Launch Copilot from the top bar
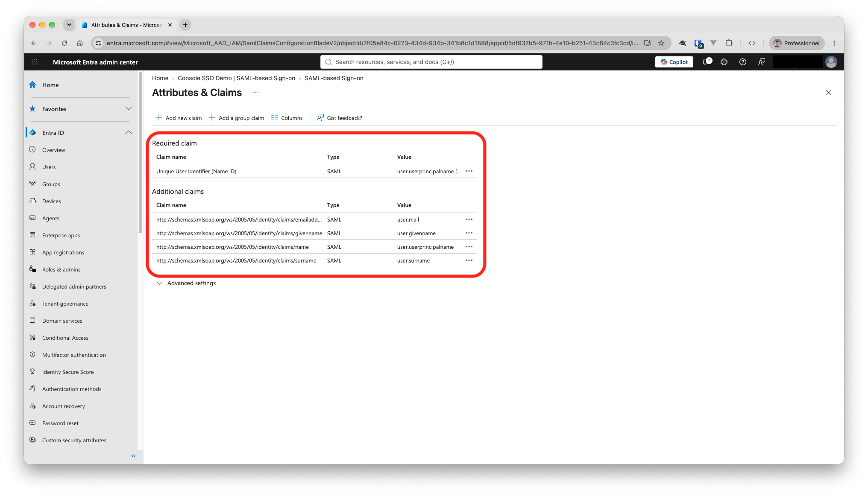The image size is (868, 496). click(x=674, y=62)
